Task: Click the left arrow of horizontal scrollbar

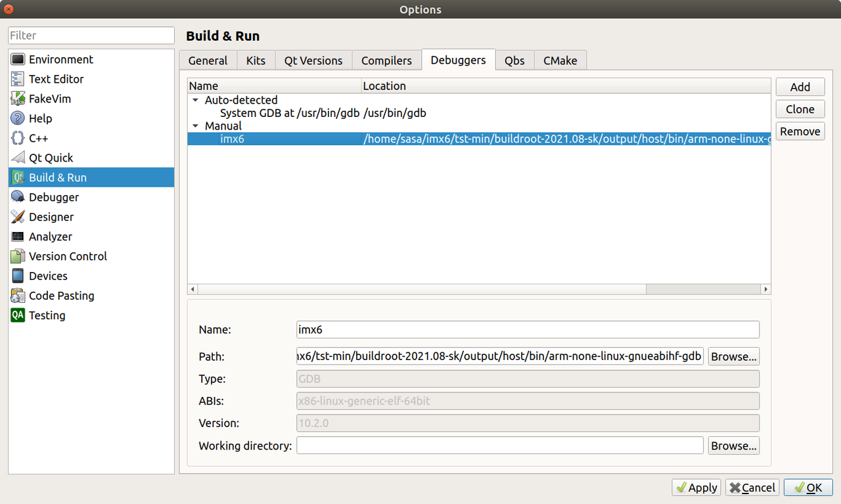Action: pyautogui.click(x=193, y=289)
